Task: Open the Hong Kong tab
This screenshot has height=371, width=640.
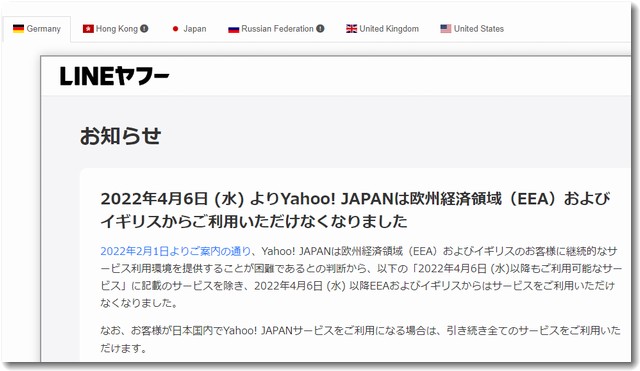Action: (116, 29)
